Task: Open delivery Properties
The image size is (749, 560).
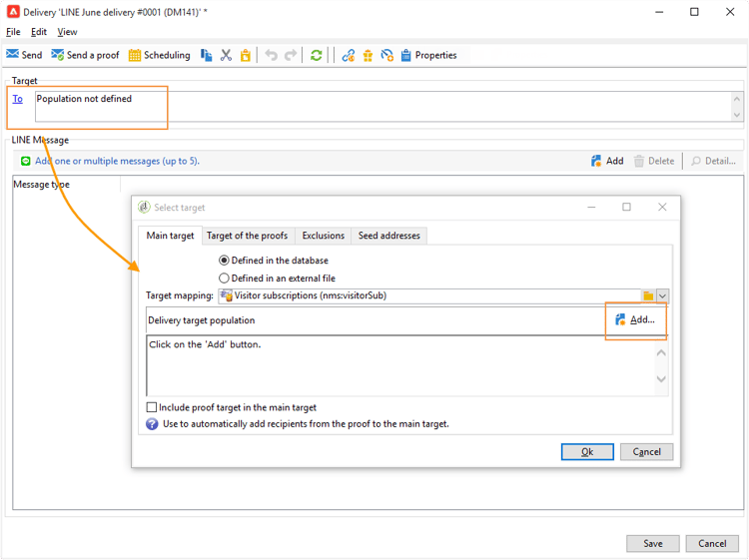Action: 428,55
